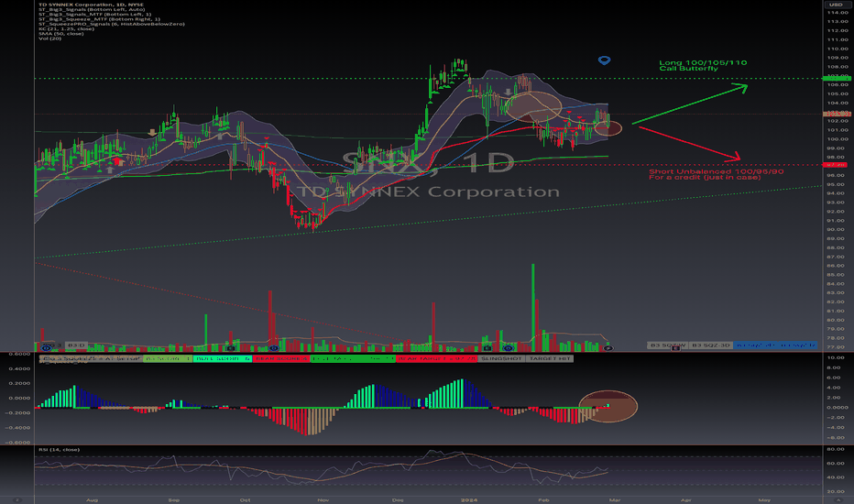
Task: Click the TARGET HIT label
Action: coord(549,358)
